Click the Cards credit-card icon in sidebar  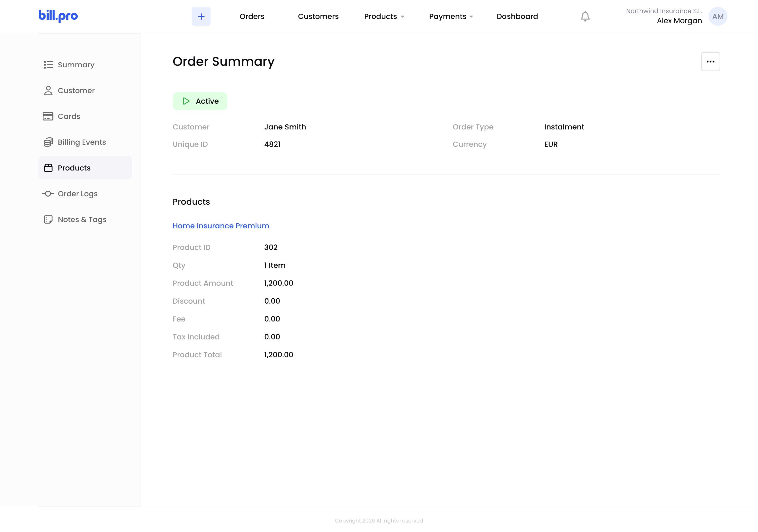click(x=48, y=116)
